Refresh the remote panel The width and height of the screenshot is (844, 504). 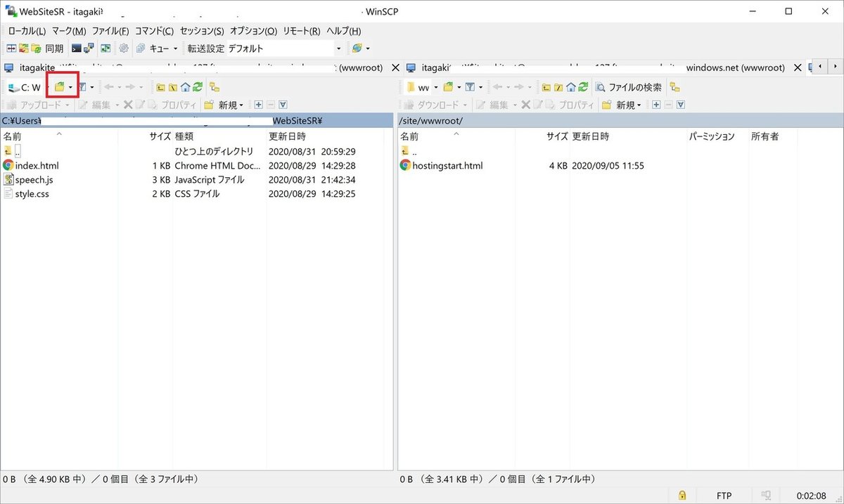[x=584, y=87]
